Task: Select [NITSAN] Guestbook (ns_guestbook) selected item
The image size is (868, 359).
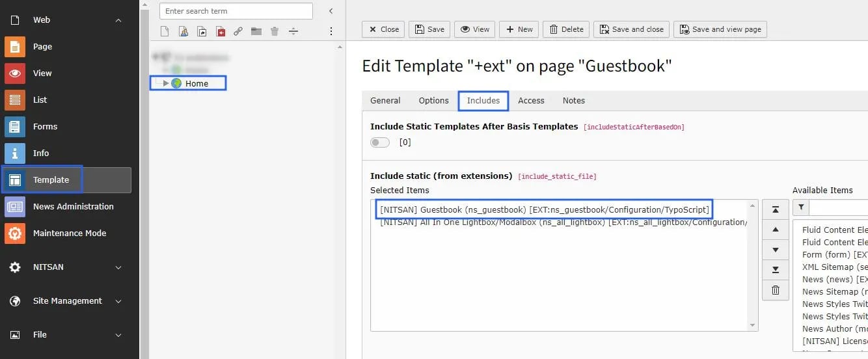Action: (x=545, y=210)
